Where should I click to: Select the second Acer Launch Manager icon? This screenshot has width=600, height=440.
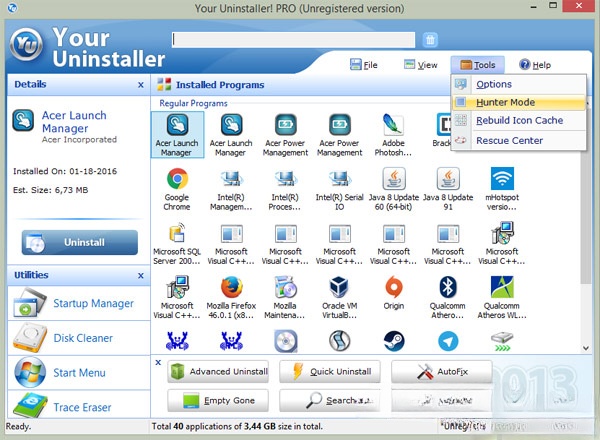(x=231, y=134)
